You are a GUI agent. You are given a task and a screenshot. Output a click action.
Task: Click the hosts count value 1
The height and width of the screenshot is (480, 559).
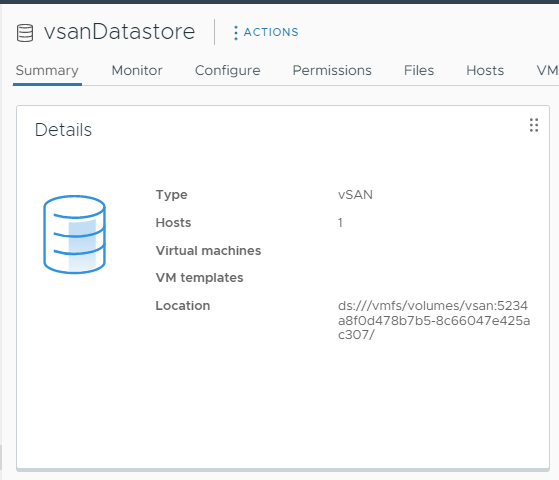point(340,223)
